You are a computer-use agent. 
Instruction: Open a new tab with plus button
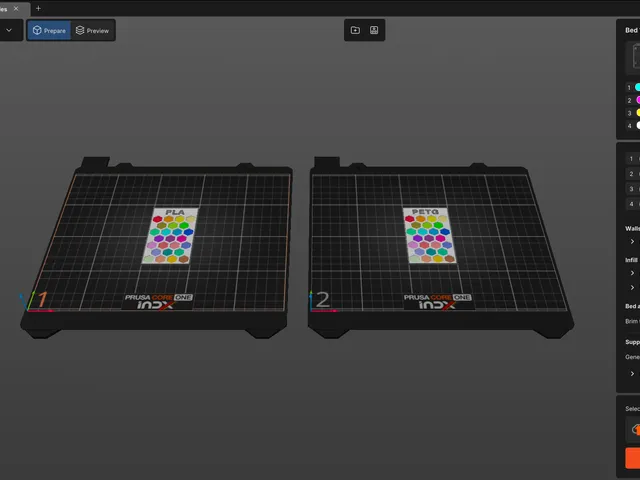click(38, 8)
